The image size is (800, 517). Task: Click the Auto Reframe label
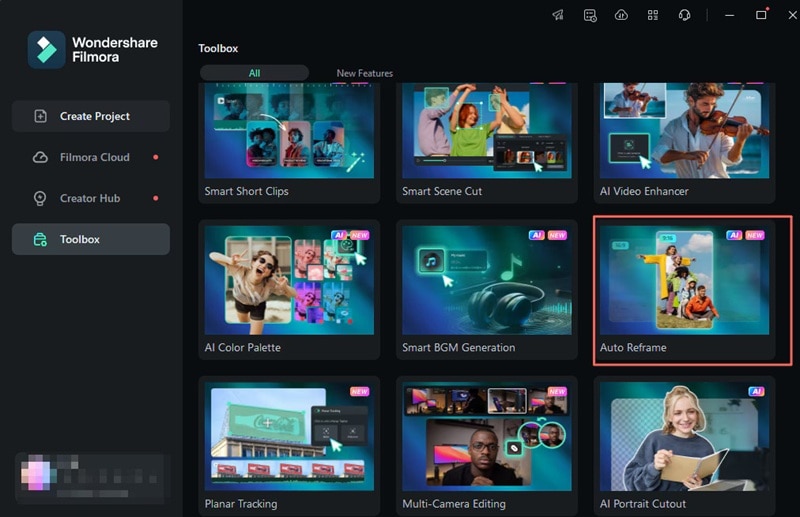click(x=633, y=348)
